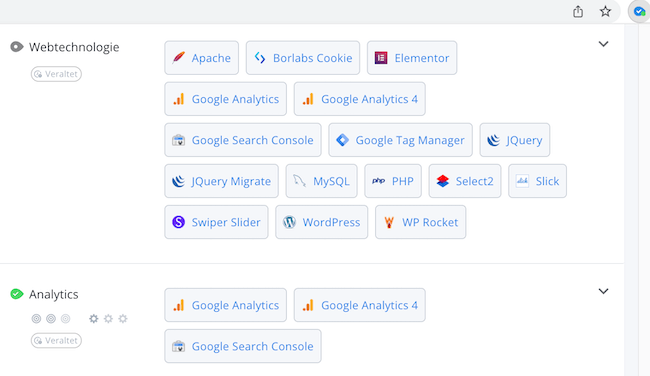Image resolution: width=650 pixels, height=376 pixels.
Task: Open Google Search Console in Analytics section
Action: pyautogui.click(x=243, y=346)
